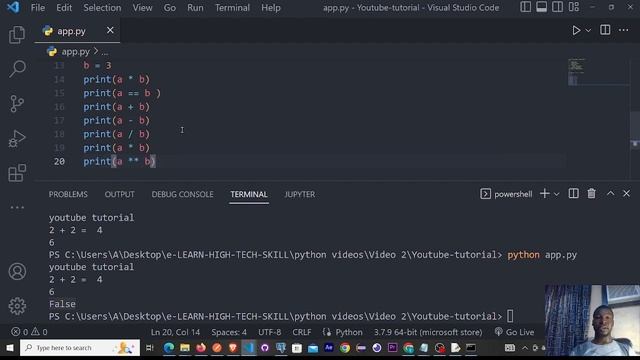Open the Manage gear icon
Screen dimensions: 640x360
17,306
